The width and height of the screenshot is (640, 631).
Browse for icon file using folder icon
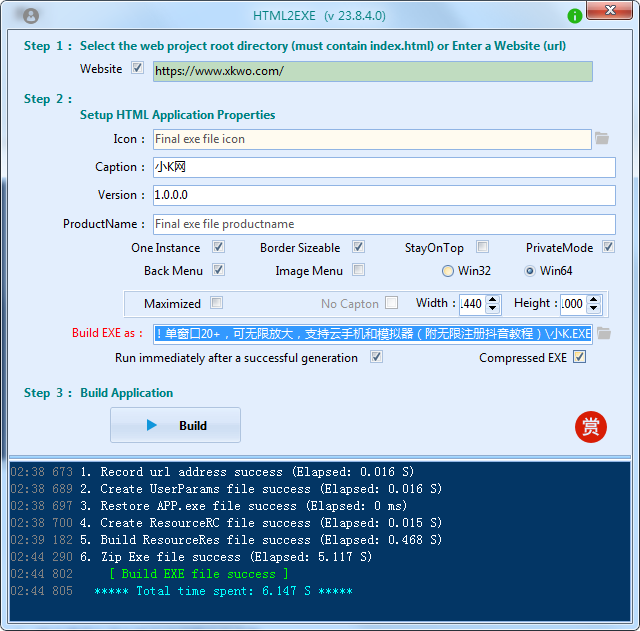602,138
